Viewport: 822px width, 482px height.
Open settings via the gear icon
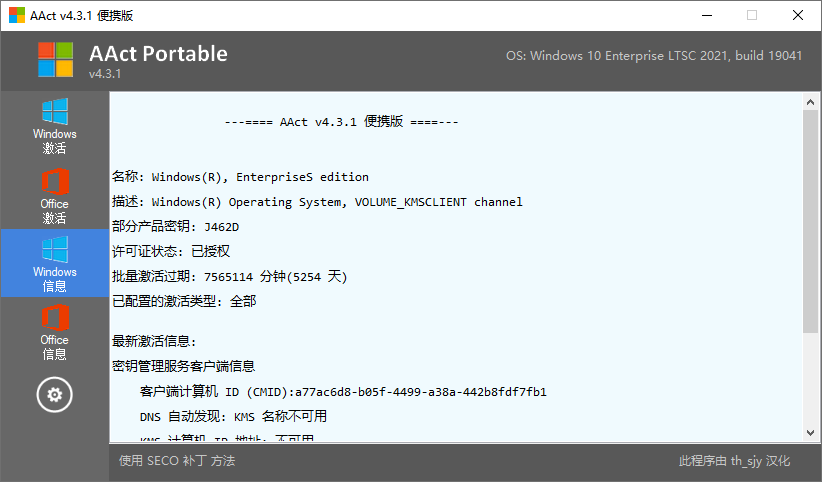(54, 395)
